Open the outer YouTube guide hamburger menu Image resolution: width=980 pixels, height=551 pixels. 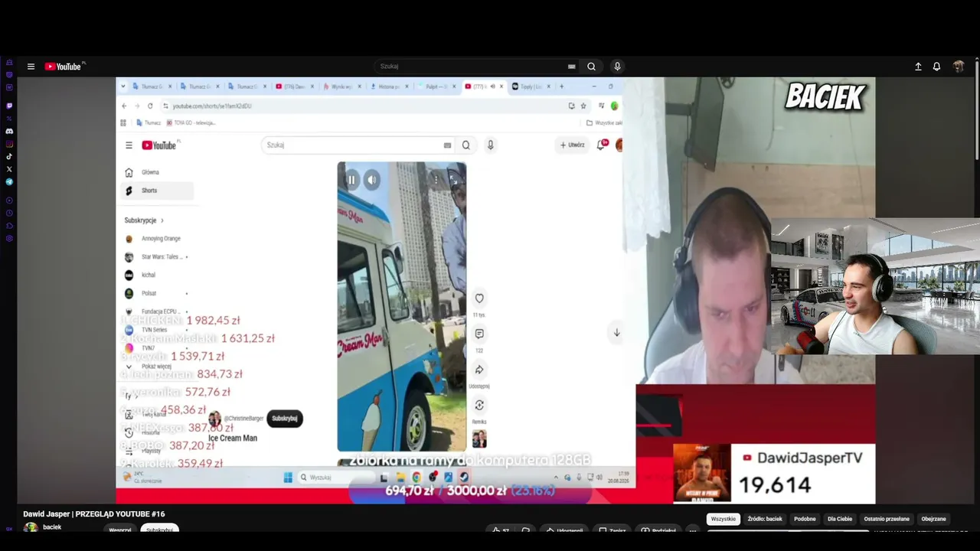(x=31, y=67)
